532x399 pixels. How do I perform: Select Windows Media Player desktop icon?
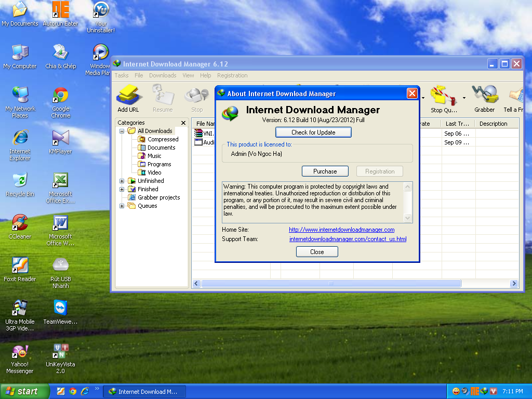coord(98,60)
